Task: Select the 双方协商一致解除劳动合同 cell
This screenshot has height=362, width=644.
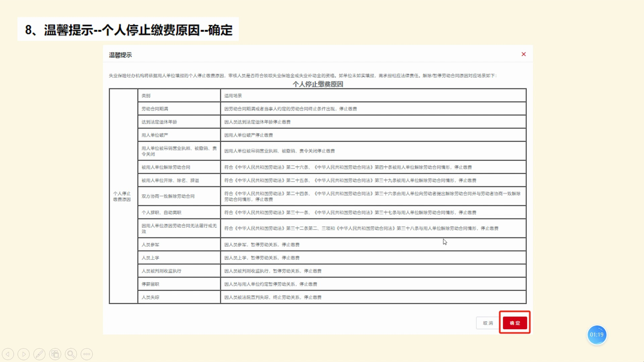Action: click(x=179, y=196)
